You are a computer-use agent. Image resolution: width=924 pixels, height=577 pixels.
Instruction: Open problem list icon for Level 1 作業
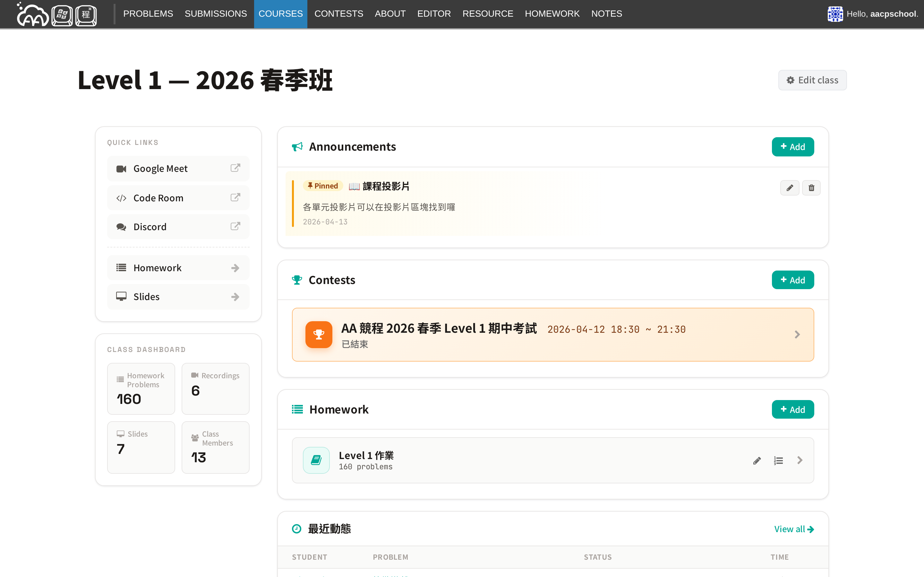pyautogui.click(x=778, y=461)
